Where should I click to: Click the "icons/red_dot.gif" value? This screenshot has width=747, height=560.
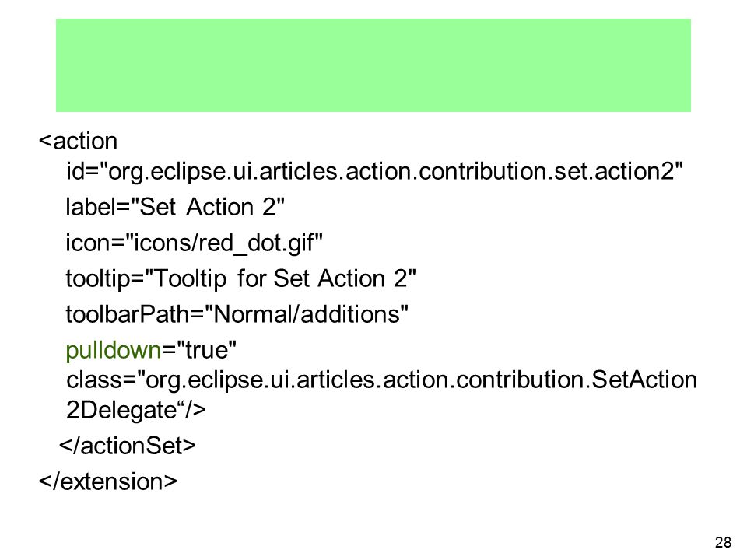point(224,243)
